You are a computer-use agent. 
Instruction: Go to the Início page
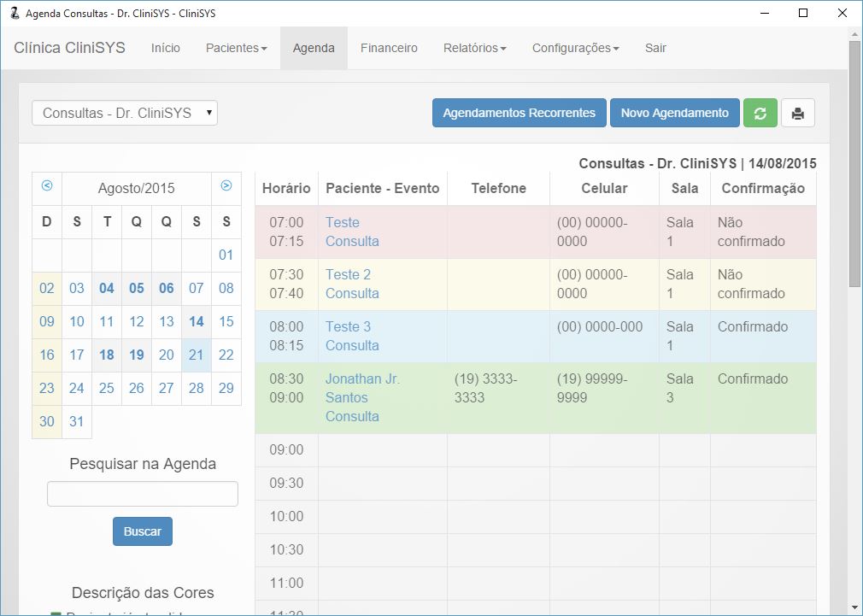[x=166, y=48]
